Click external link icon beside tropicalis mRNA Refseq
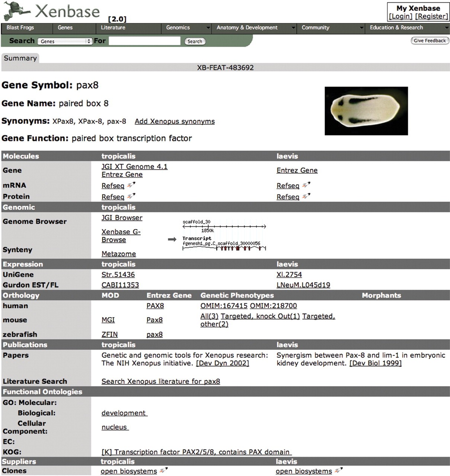450x476 pixels. [x=131, y=185]
